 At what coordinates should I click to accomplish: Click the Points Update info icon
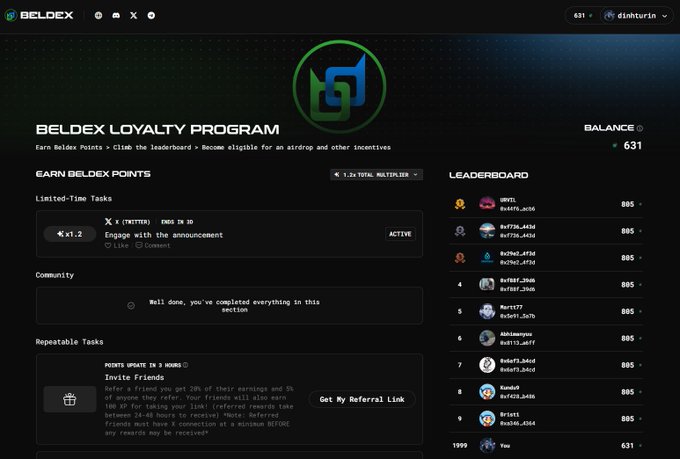click(186, 365)
